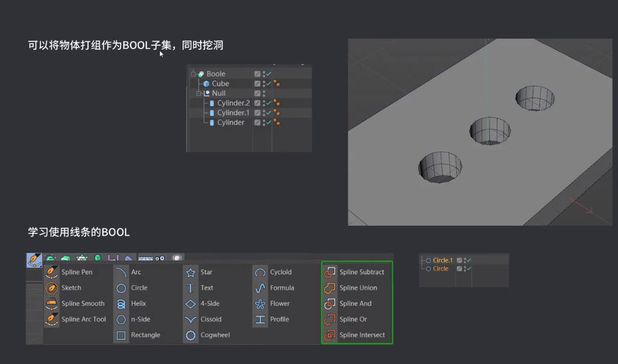Click the Cogwheel spline icon
Viewport: 618px width, 364px height.
coord(190,335)
